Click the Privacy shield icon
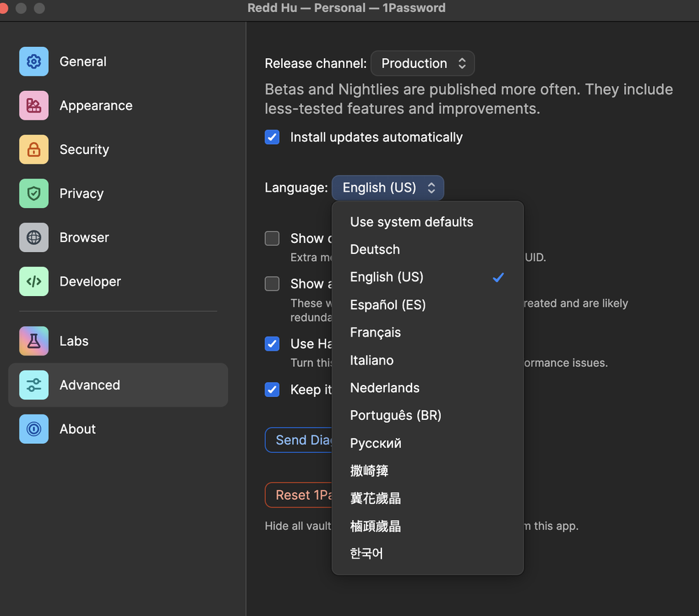This screenshot has height=616, width=699. (34, 194)
